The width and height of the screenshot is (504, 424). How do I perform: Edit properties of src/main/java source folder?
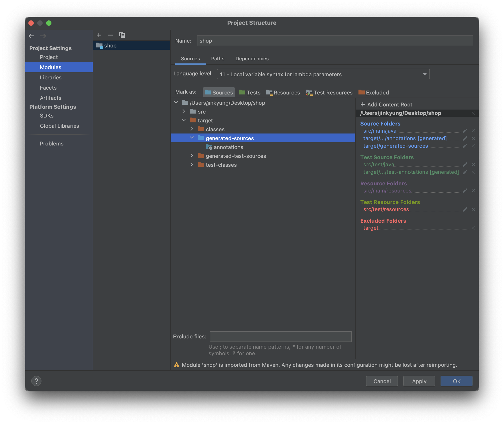(465, 131)
